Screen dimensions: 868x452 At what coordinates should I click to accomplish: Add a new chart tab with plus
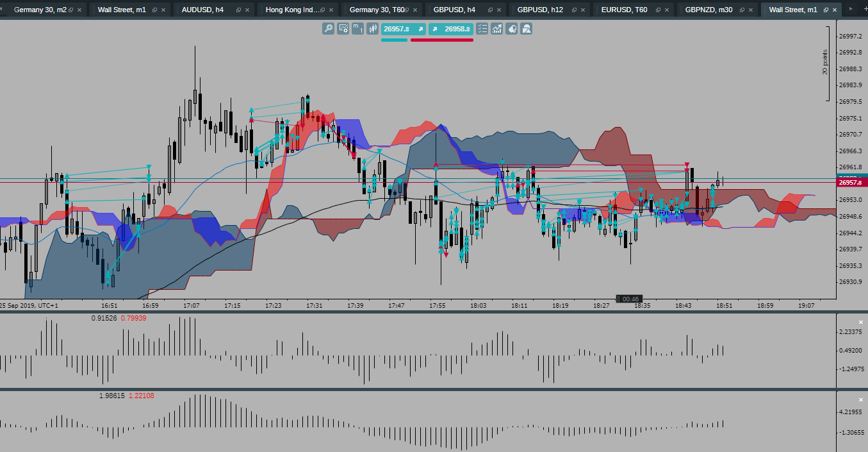coord(865,9)
